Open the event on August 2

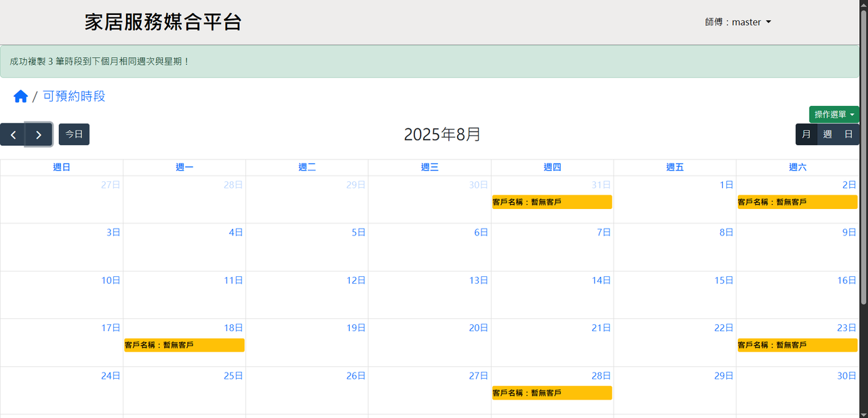pyautogui.click(x=797, y=202)
